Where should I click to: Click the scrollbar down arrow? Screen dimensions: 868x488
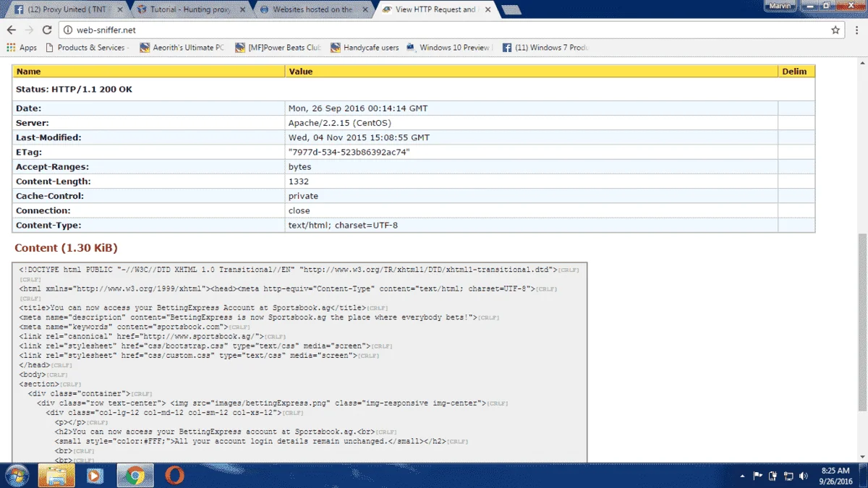click(861, 457)
